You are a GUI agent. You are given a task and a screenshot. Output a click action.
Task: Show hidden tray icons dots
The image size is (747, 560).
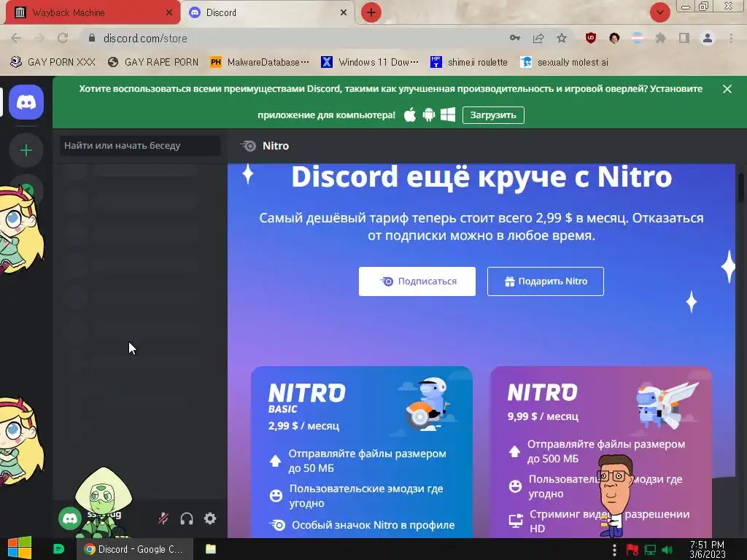(614, 550)
